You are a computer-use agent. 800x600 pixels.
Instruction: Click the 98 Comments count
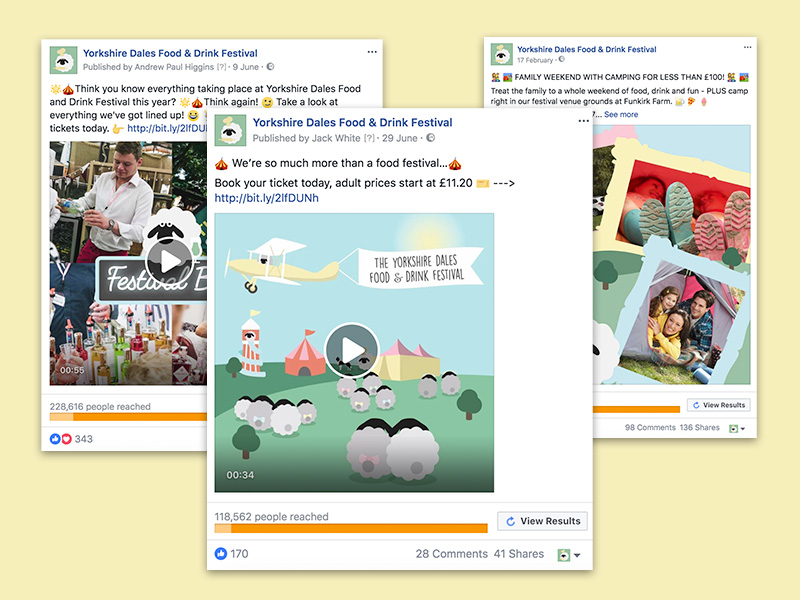[x=650, y=428]
